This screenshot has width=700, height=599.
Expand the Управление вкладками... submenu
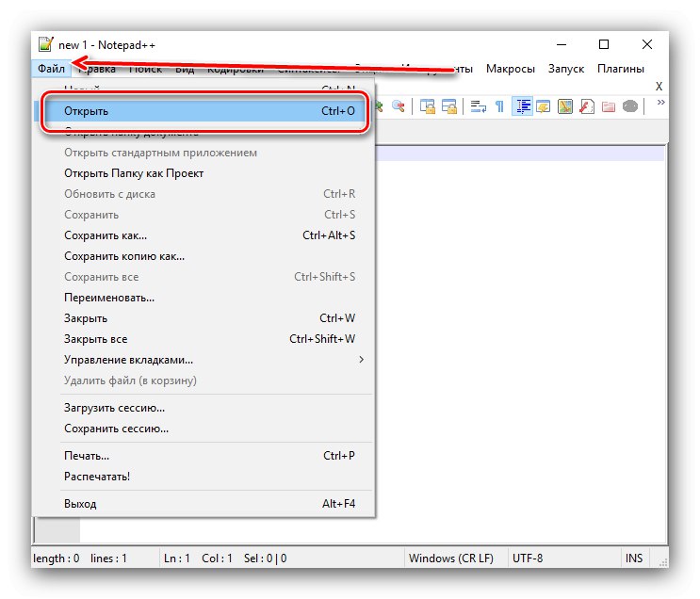[x=204, y=360]
